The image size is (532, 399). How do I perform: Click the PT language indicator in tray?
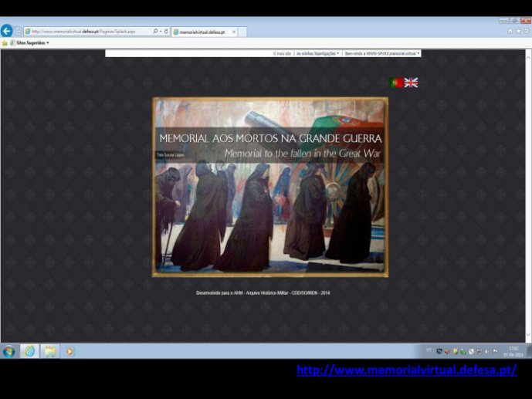click(x=429, y=350)
